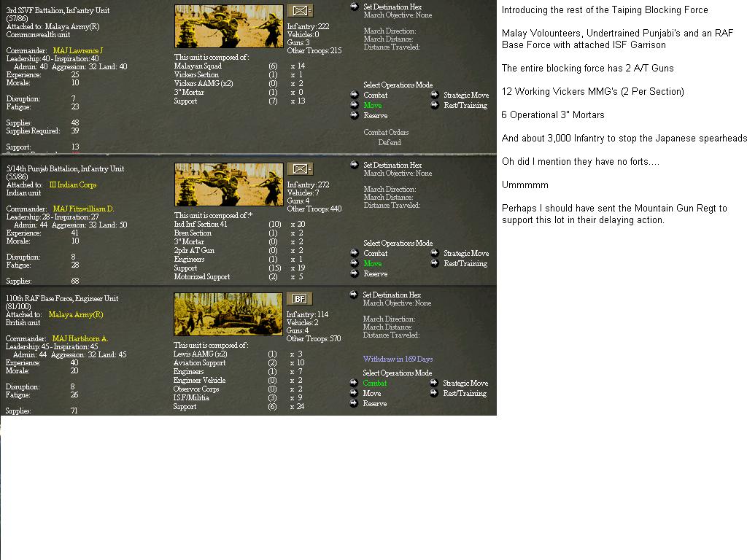This screenshot has height=560, width=747.
Task: Click the Reserve mode arrow for 5/14th Punjab Battalion
Action: click(x=355, y=273)
